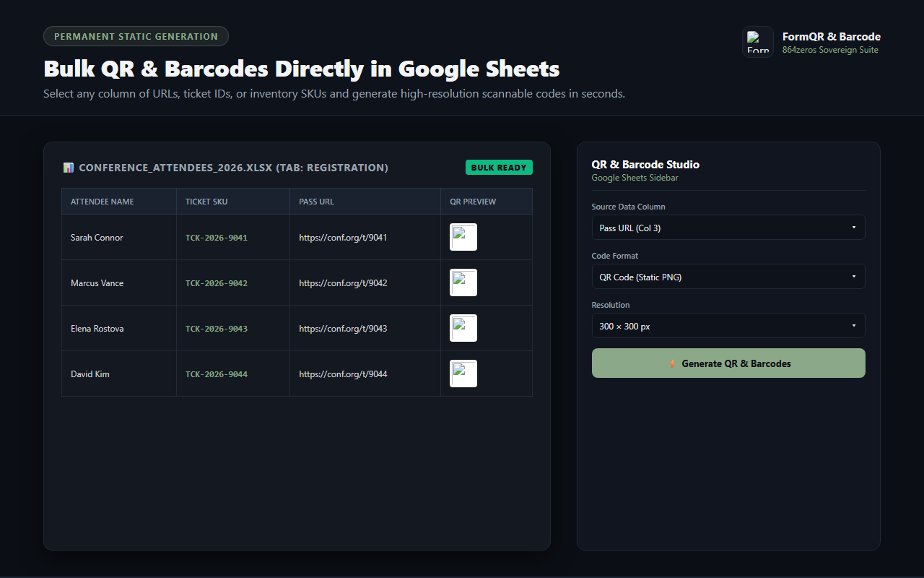
Task: Click the Permanent Static Generation pill
Action: coord(136,36)
